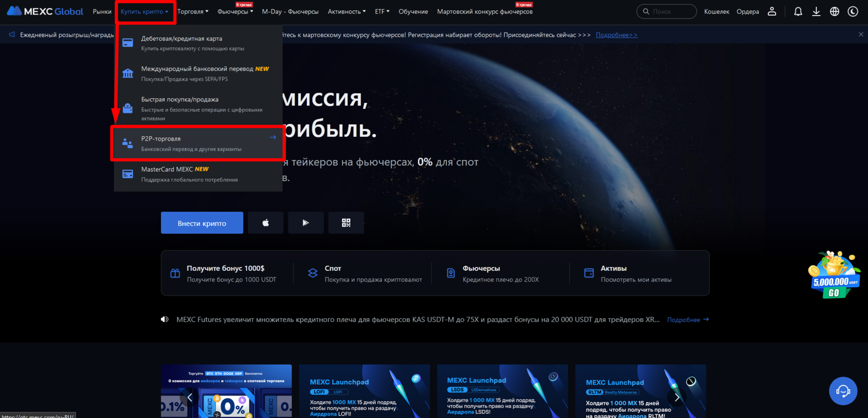The width and height of the screenshot is (868, 418).
Task: Expand the Торговля dropdown menu
Action: click(x=193, y=11)
